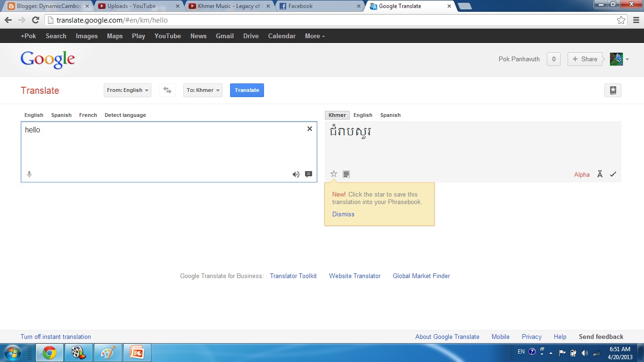This screenshot has width=644, height=362.
Task: Open the Chrome menu
Action: [x=636, y=20]
